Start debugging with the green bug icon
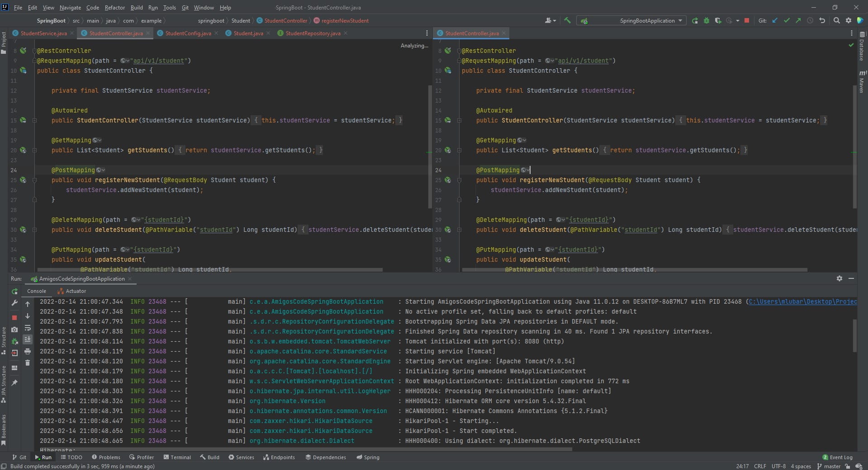 click(706, 20)
